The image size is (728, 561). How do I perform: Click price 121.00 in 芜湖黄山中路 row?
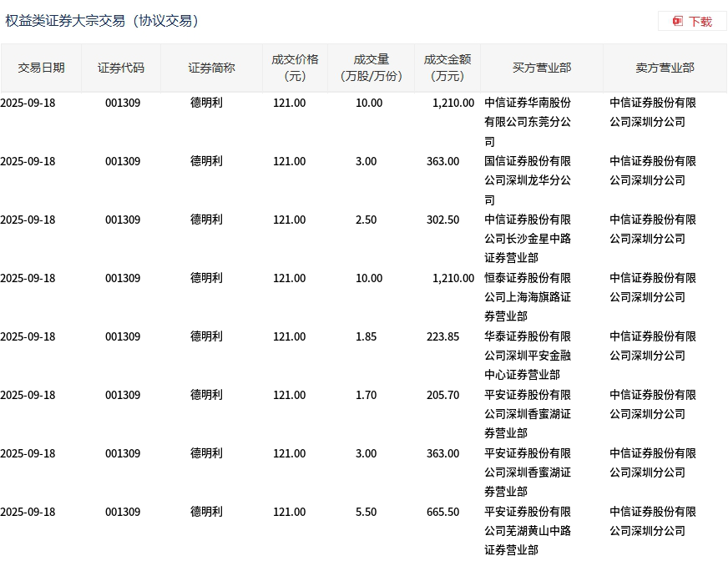(x=289, y=512)
